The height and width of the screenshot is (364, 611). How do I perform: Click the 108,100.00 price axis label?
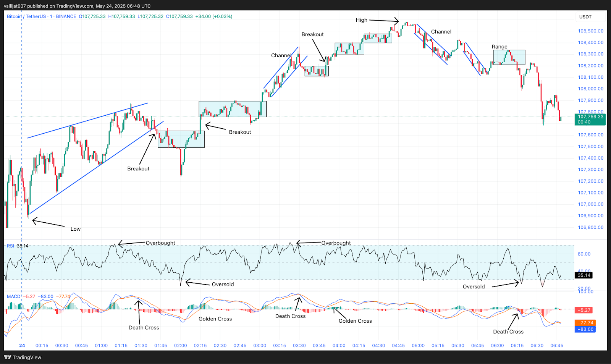pyautogui.click(x=590, y=77)
